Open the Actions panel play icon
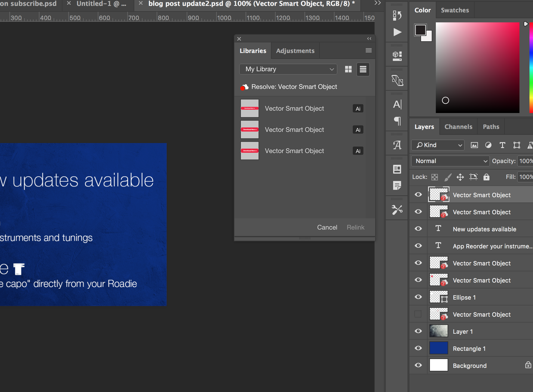 (x=397, y=32)
